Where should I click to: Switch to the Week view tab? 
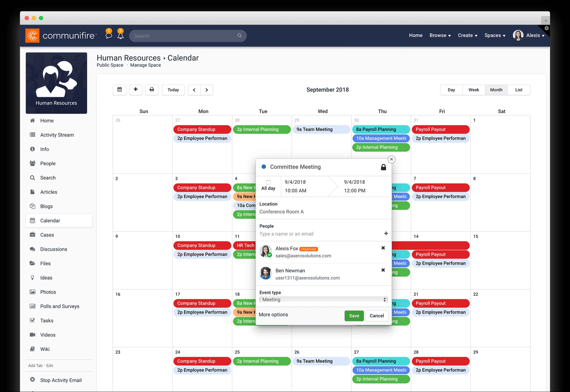[x=474, y=90]
